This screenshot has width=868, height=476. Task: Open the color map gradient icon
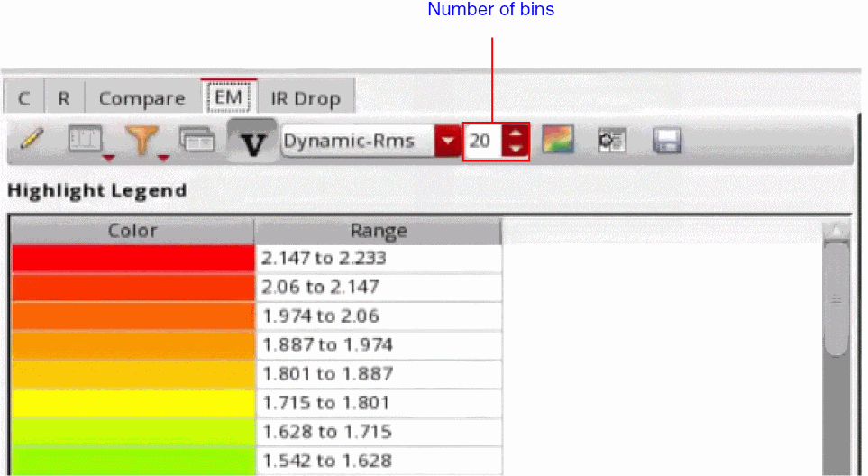(557, 139)
